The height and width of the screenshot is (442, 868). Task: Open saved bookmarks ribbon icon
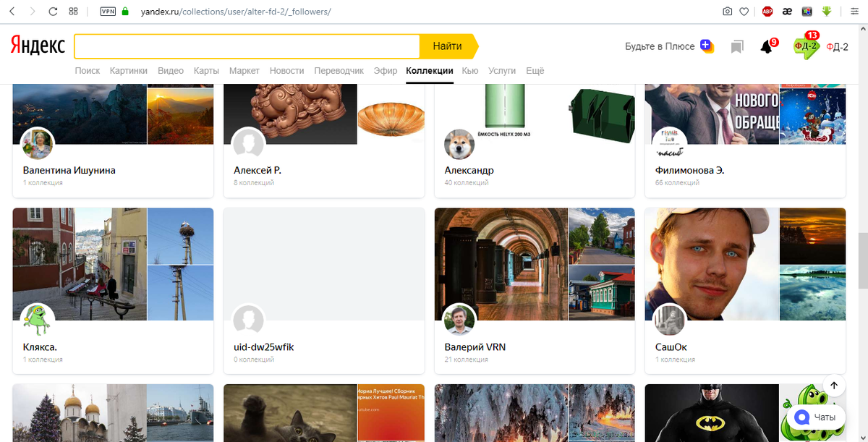tap(737, 47)
